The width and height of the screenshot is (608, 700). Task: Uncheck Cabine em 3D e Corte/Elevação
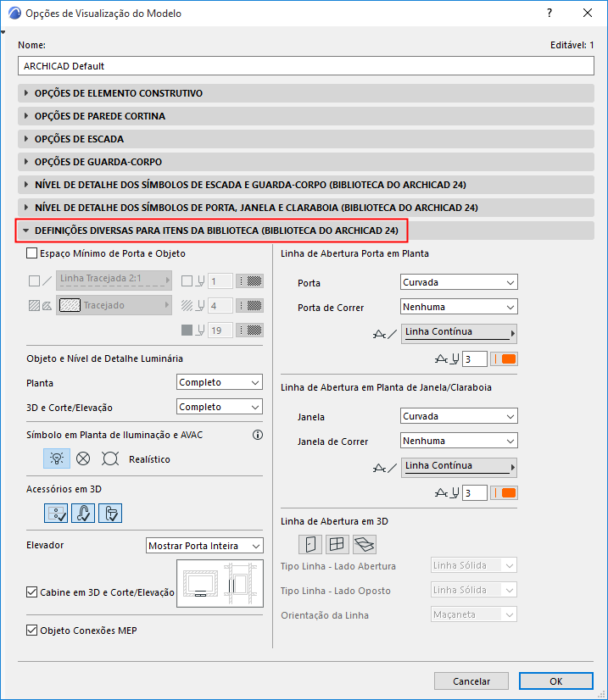pyautogui.click(x=31, y=592)
